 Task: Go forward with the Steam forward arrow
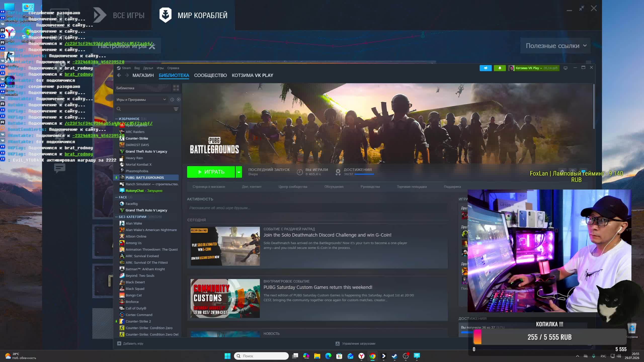coord(127,75)
